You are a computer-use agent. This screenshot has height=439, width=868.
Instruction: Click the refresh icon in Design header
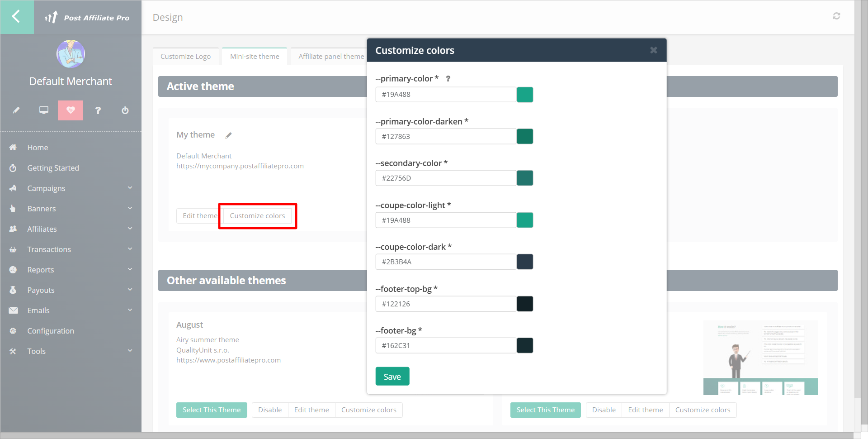click(x=836, y=16)
